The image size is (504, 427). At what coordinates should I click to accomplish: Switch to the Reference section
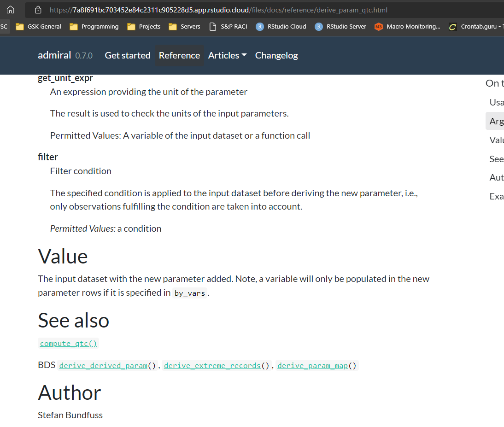(x=179, y=55)
